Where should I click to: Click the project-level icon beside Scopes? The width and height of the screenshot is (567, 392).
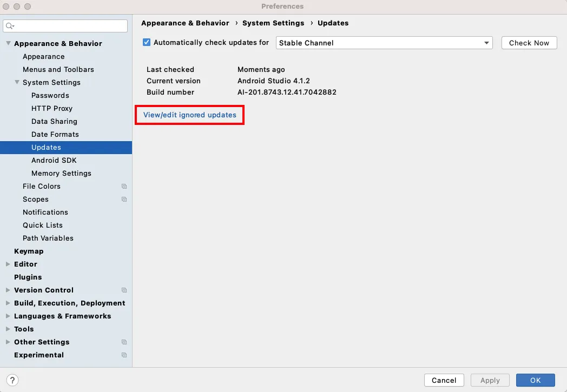tap(124, 200)
